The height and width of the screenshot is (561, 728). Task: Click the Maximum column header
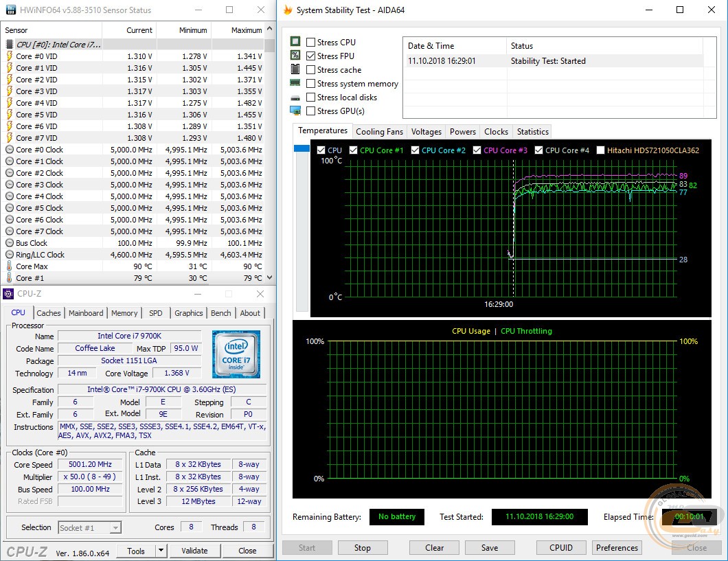pos(238,30)
